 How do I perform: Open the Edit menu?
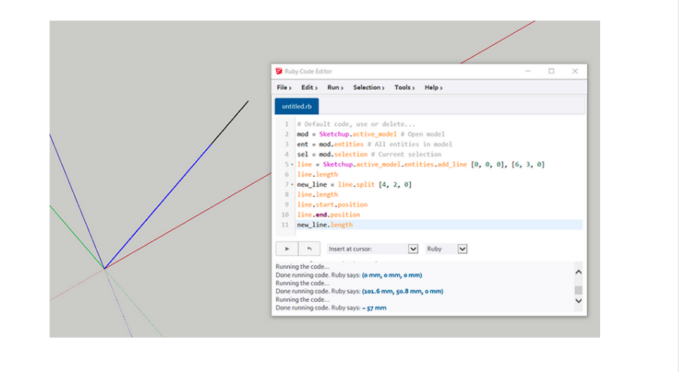click(309, 88)
